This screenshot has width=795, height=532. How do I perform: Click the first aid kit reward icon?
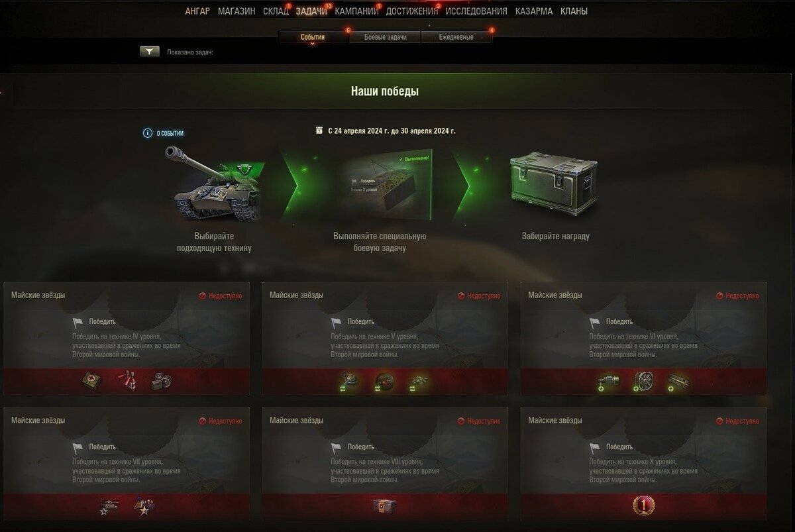pos(92,380)
